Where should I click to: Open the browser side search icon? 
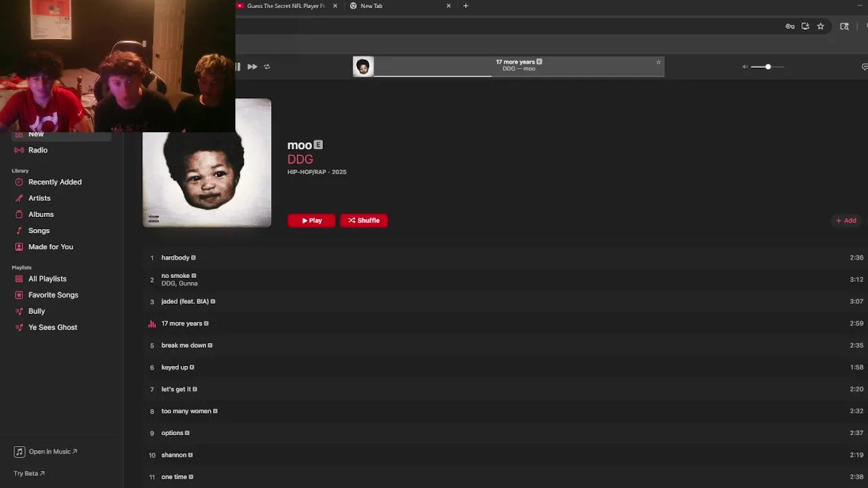pyautogui.click(x=844, y=26)
